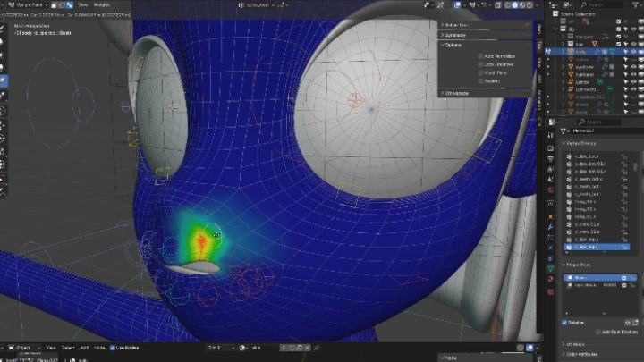644x362 pixels.
Task: Select the eyebrow object in outliner
Action: (585, 67)
